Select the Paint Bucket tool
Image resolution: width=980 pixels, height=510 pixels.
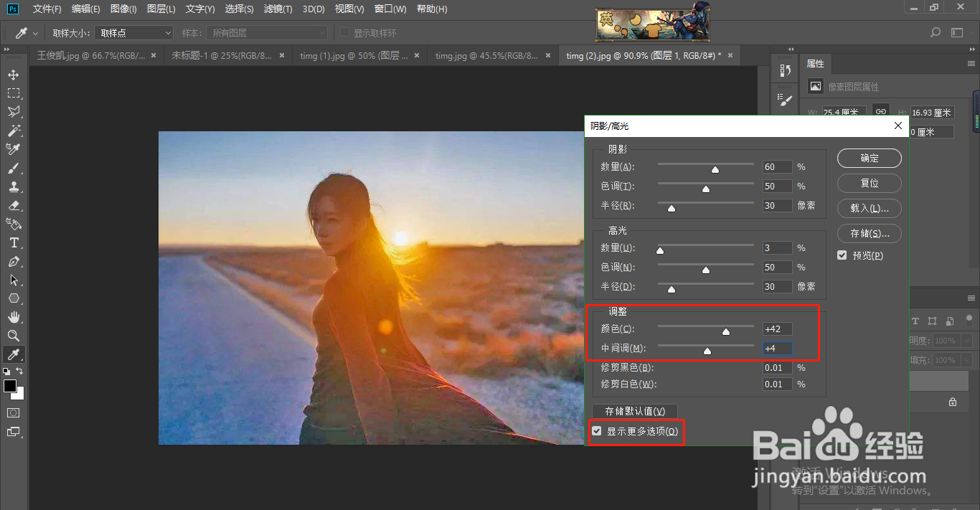coord(14,224)
